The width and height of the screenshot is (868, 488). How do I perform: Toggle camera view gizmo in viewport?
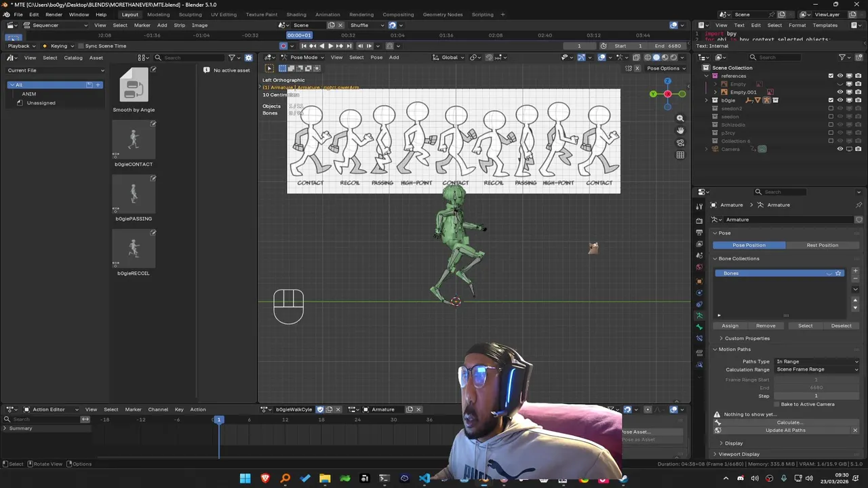[680, 142]
